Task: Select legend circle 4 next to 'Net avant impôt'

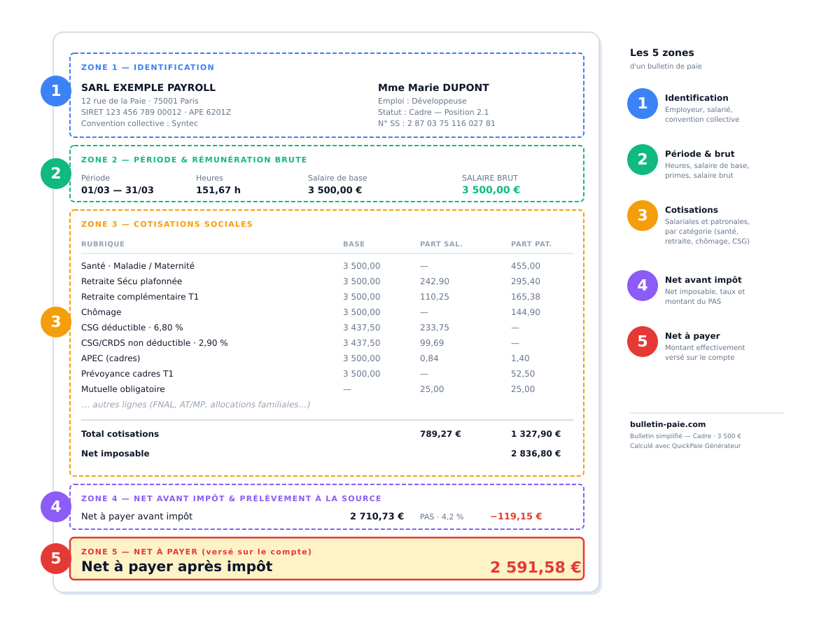Action: (643, 286)
